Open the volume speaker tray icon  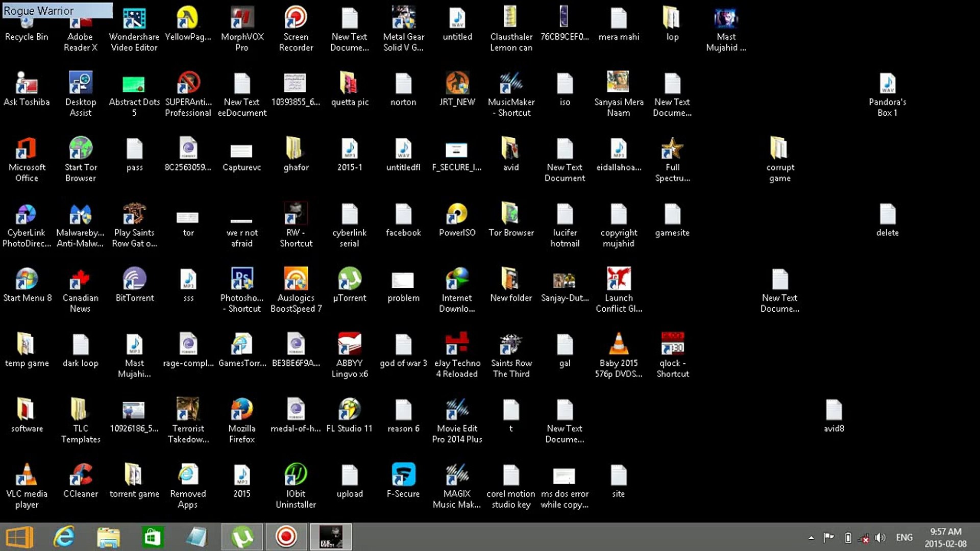pyautogui.click(x=880, y=538)
